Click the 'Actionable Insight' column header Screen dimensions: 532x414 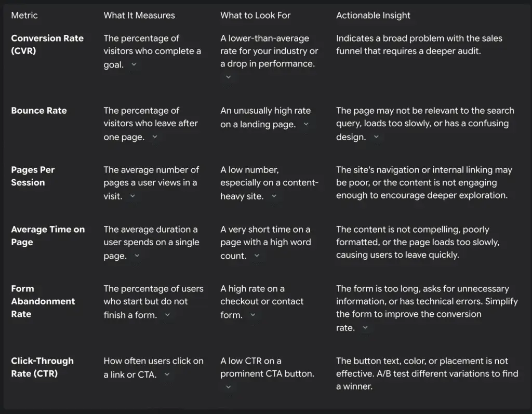tap(373, 15)
